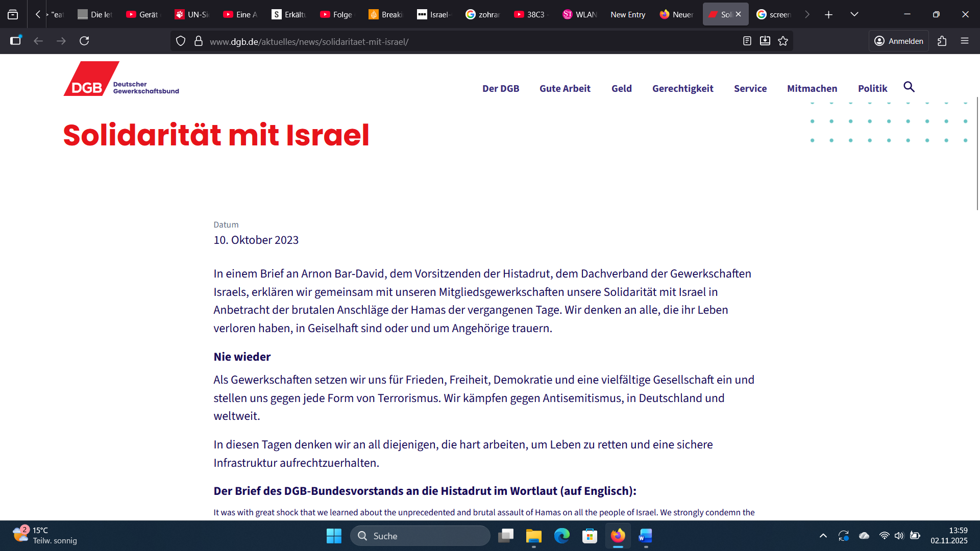The width and height of the screenshot is (980, 551).
Task: Click the Anmelden login button
Action: tap(898, 41)
